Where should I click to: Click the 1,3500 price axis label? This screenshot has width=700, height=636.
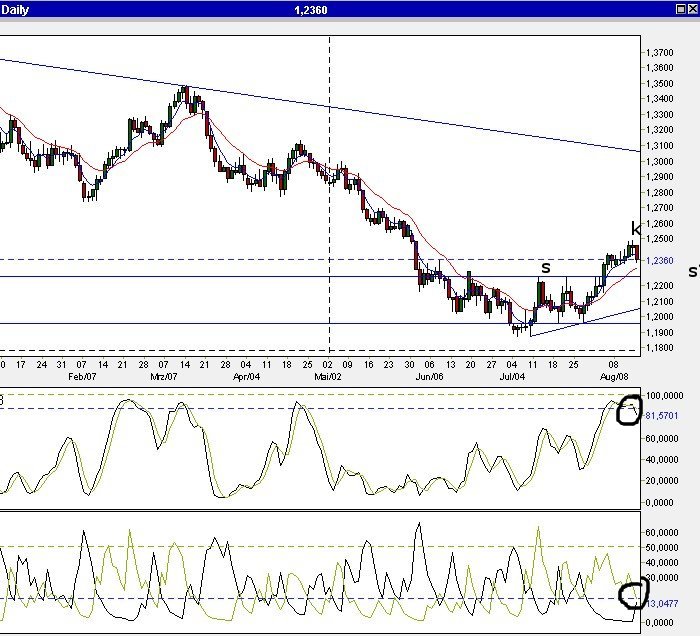click(659, 83)
